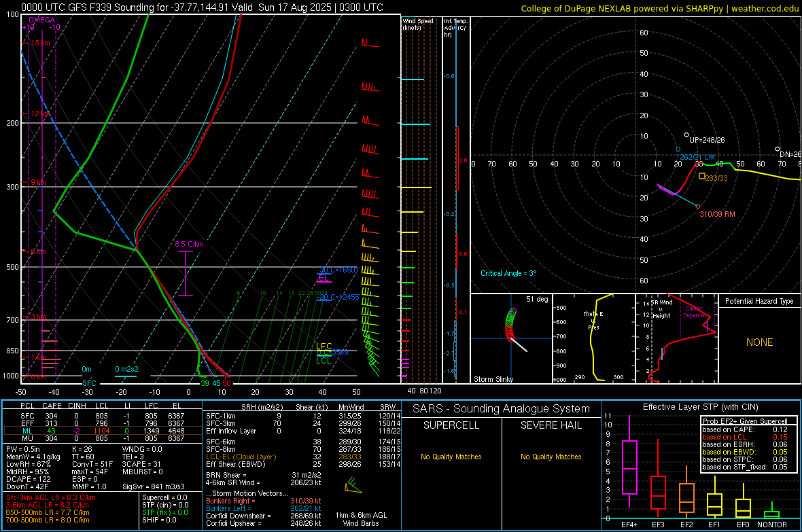
Task: Select the highlighted ML parcel row
Action: coord(102,431)
